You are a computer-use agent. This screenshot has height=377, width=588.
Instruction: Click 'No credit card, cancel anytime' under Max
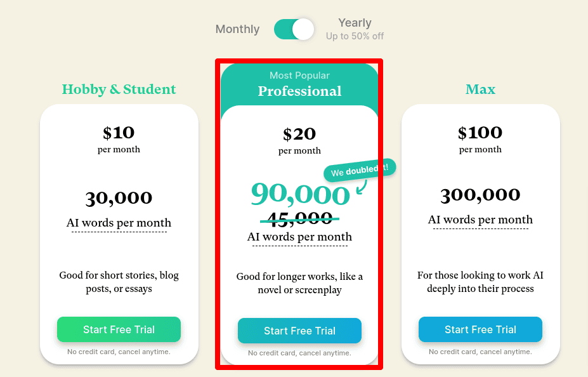480,352
